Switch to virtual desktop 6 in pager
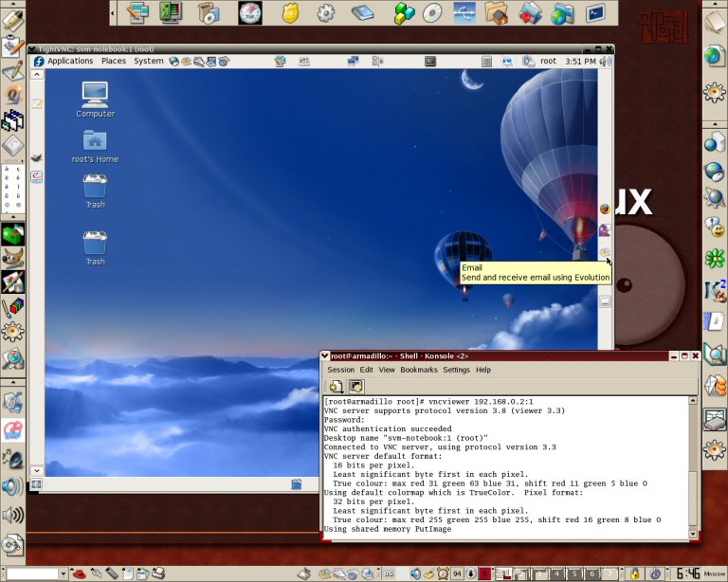This screenshot has width=728, height=582. (x=591, y=574)
